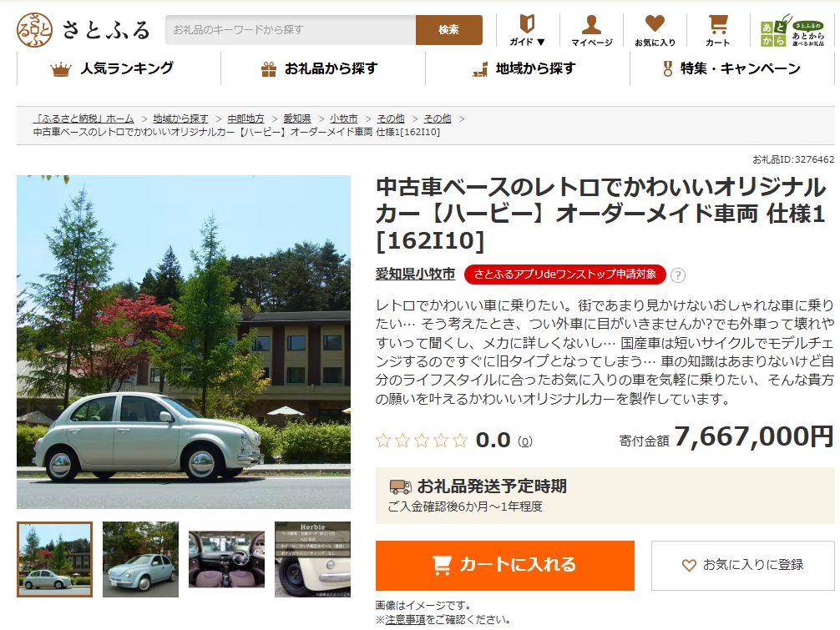This screenshot has height=630, width=840.
Task: Click the 注意事項 notice link
Action: pyautogui.click(x=404, y=619)
